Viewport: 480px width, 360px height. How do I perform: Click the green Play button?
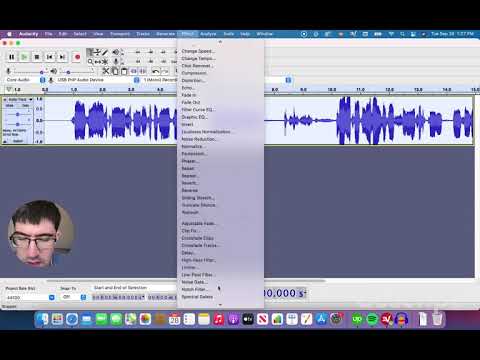click(x=24, y=57)
